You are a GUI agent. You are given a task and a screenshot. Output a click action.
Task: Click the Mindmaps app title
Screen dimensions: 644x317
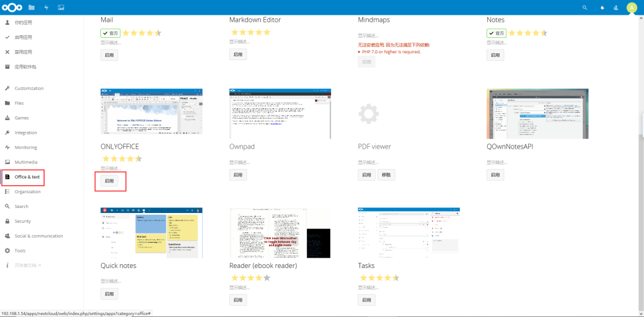[x=374, y=20]
